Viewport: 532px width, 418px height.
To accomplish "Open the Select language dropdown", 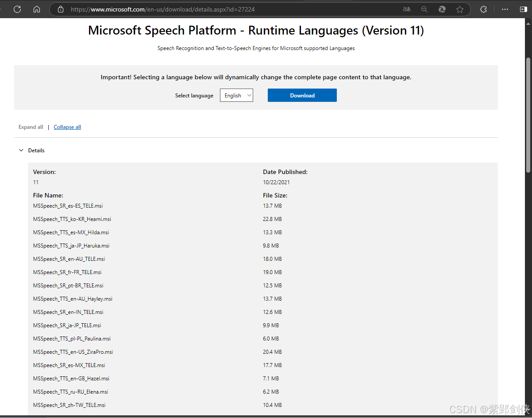I will (x=236, y=95).
